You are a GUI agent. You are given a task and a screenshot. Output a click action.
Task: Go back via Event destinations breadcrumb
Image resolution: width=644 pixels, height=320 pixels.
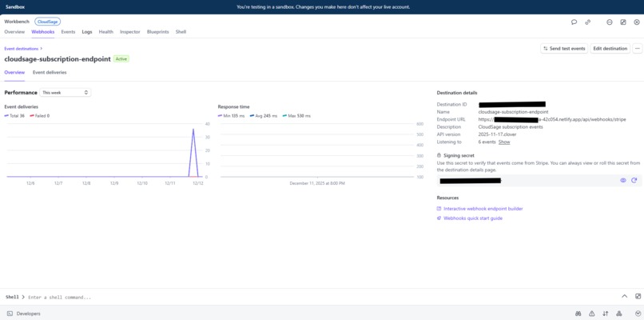pyautogui.click(x=22, y=49)
